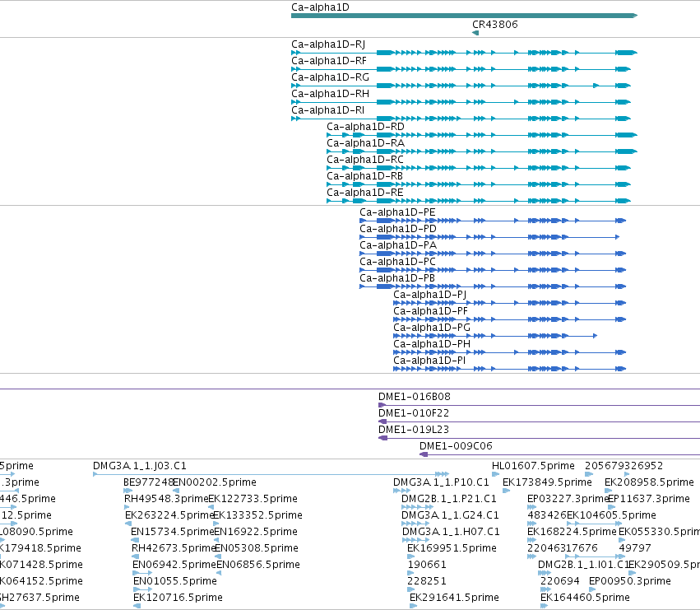
Task: Select EST EK104605.5prime
Action: pyautogui.click(x=594, y=524)
